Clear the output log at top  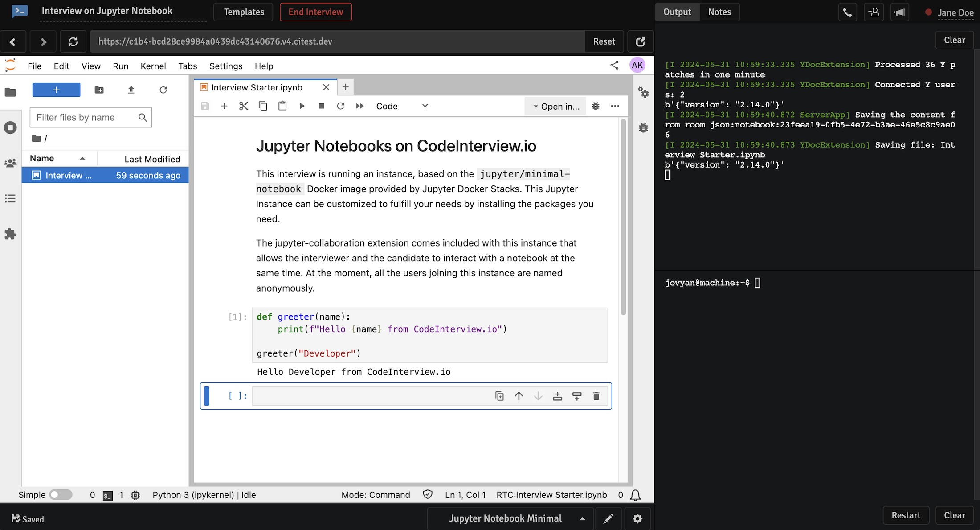[x=954, y=40]
